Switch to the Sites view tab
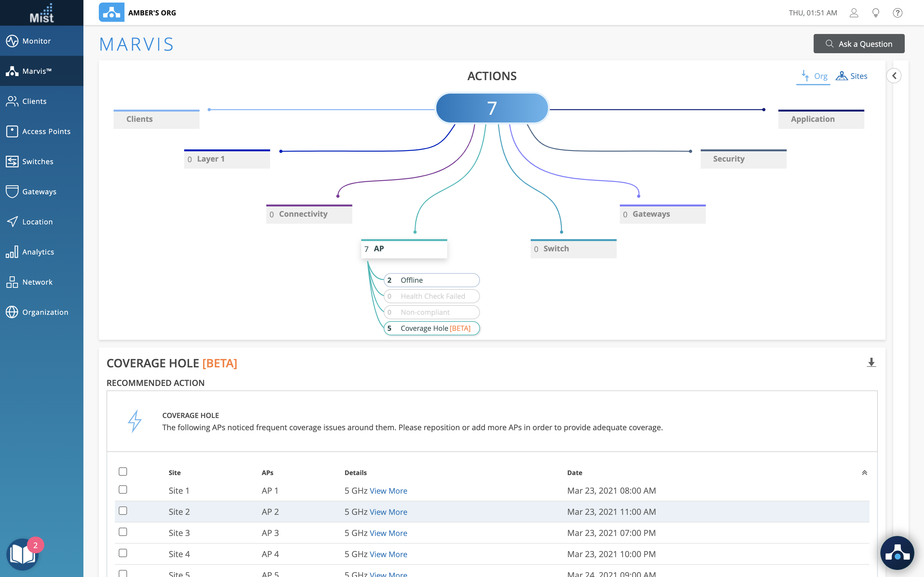This screenshot has height=577, width=924. (x=852, y=76)
